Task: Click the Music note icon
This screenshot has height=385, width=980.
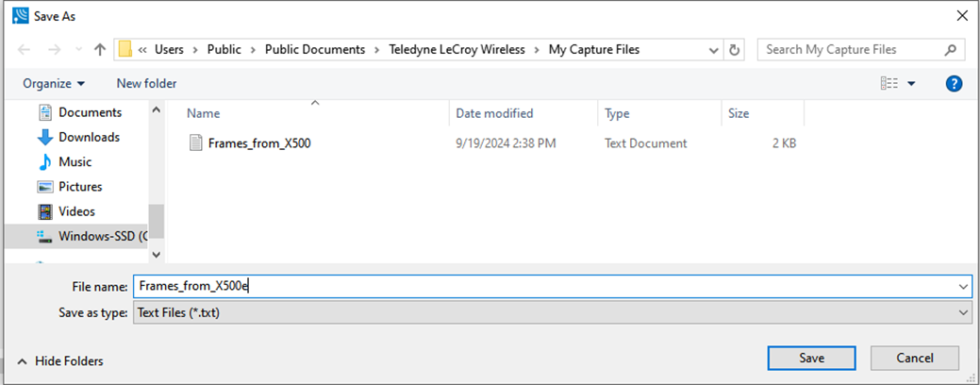Action: pyautogui.click(x=44, y=162)
